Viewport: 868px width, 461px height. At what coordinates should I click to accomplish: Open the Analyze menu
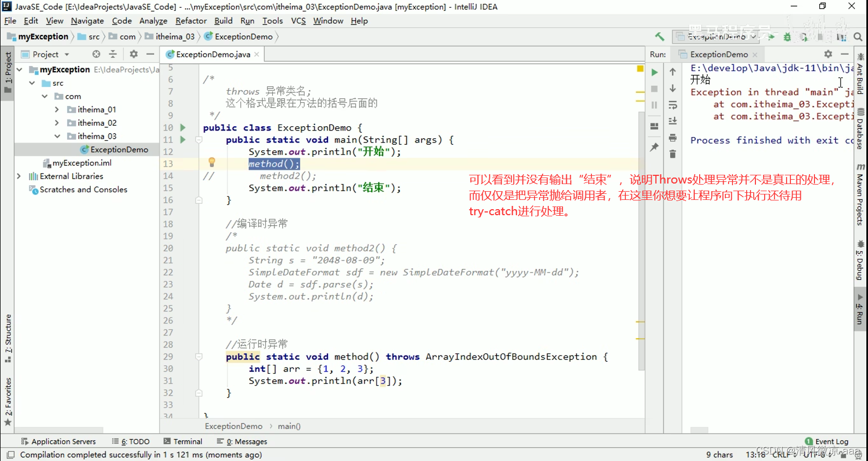(x=153, y=21)
